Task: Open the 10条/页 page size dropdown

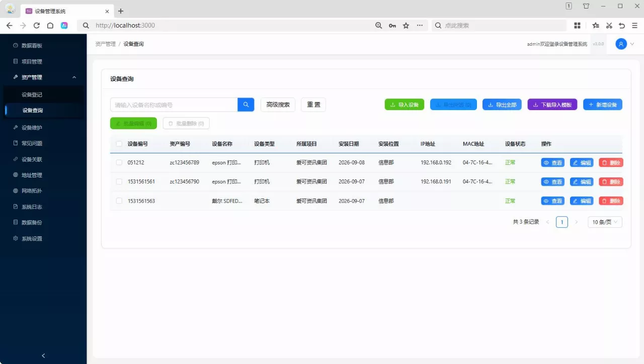Action: 605,222
